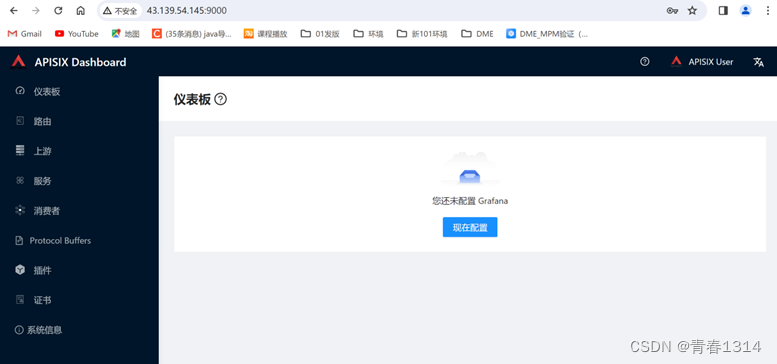The height and width of the screenshot is (364, 777).
Task: Open the Chrome profile avatar
Action: [745, 10]
